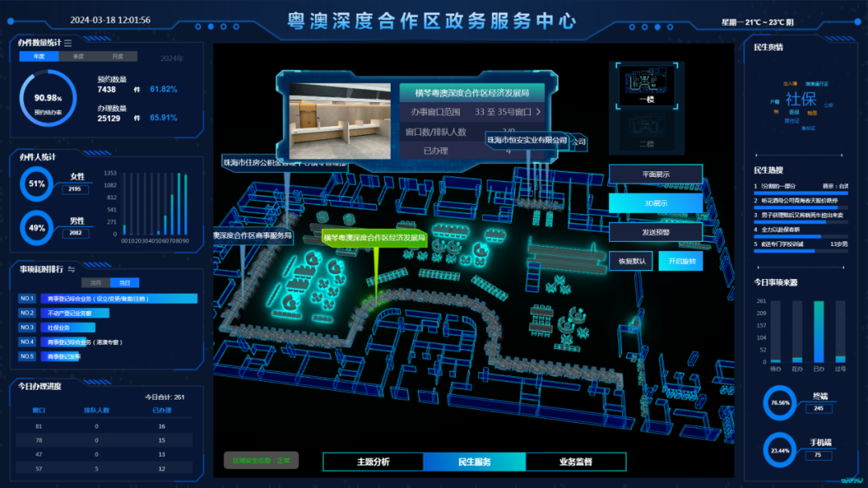This screenshot has width=868, height=488.
Task: Switch to the 业务监督 tab
Action: click(575, 461)
